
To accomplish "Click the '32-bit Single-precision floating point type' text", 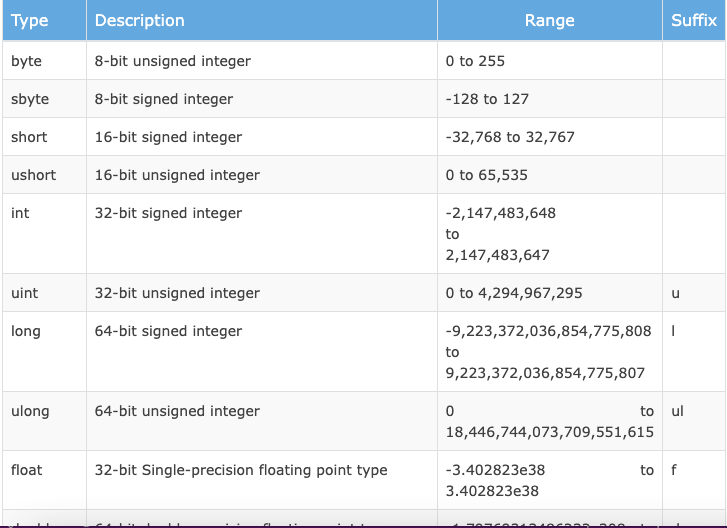I will tap(241, 469).
